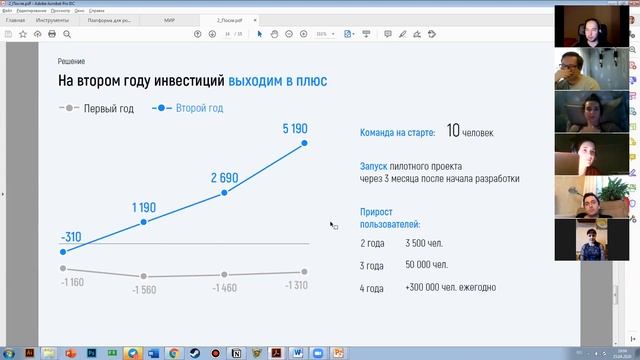Click the system tray clock
The image size is (640, 360).
click(x=622, y=353)
